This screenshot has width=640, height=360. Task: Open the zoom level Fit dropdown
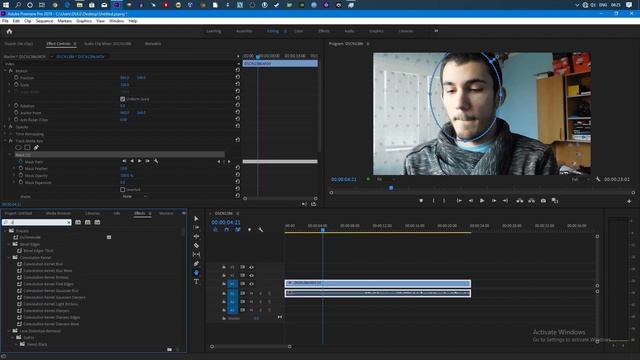(x=386, y=179)
